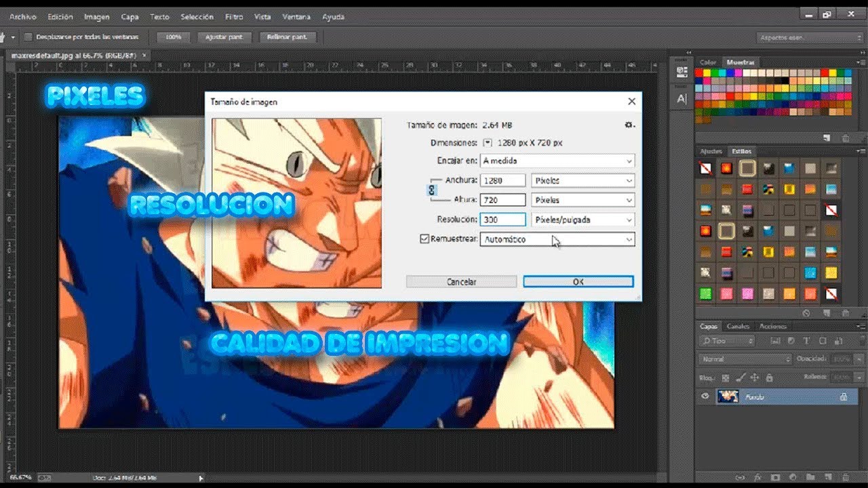Open the Edición menu

(x=61, y=16)
